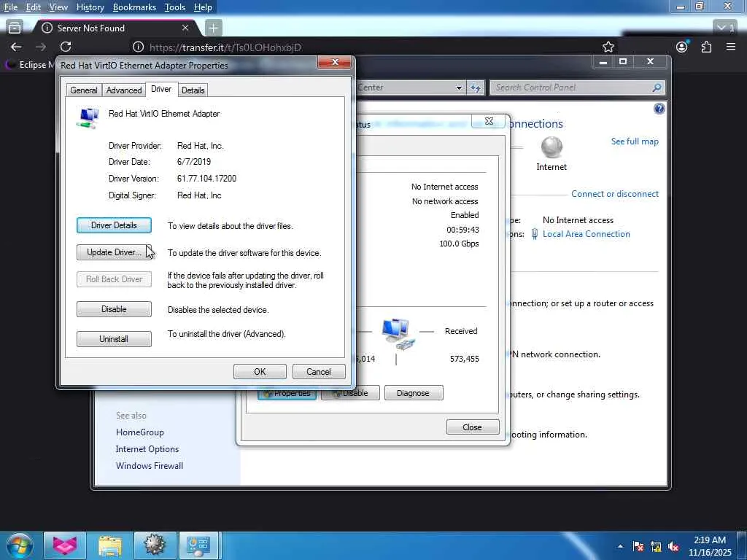Show hidden tray icons arrow
The width and height of the screenshot is (747, 560).
(x=620, y=547)
